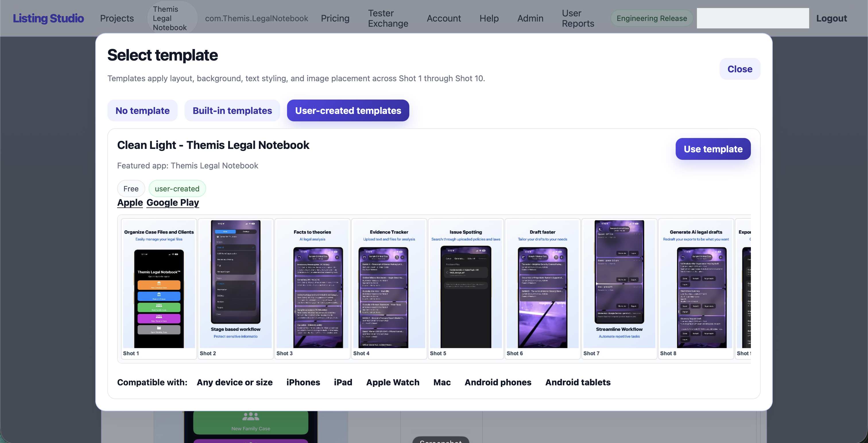Open the Apple link
868x443 pixels.
tap(130, 203)
